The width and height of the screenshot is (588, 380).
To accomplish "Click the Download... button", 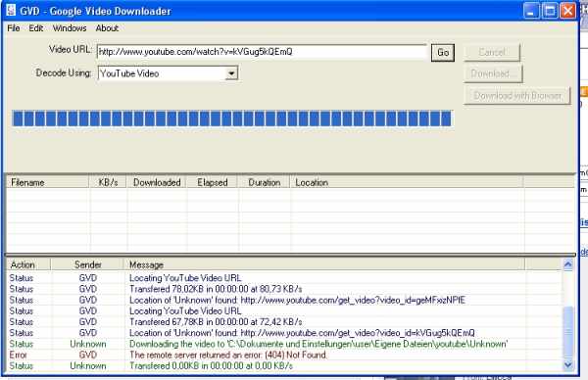I will click(x=493, y=73).
